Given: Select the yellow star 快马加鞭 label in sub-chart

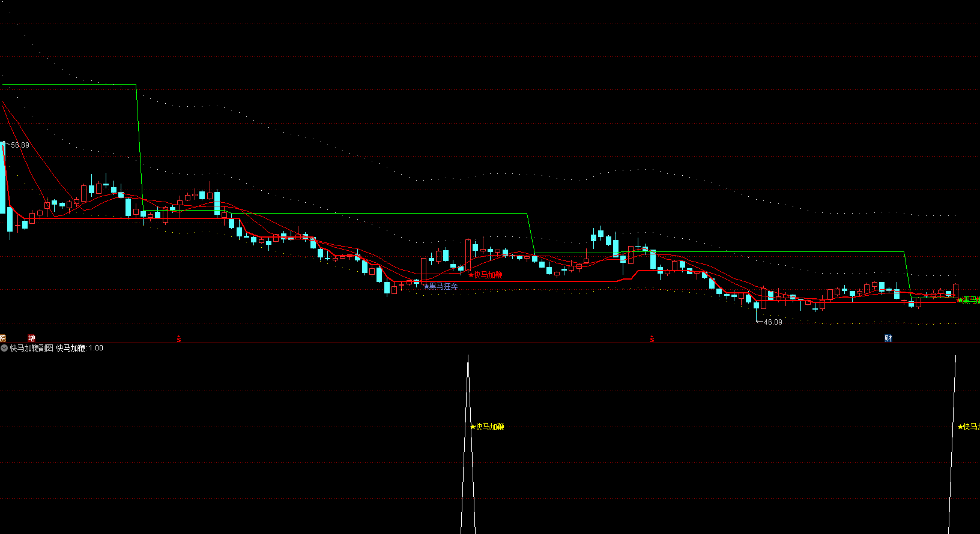Looking at the screenshot, I should (x=487, y=427).
